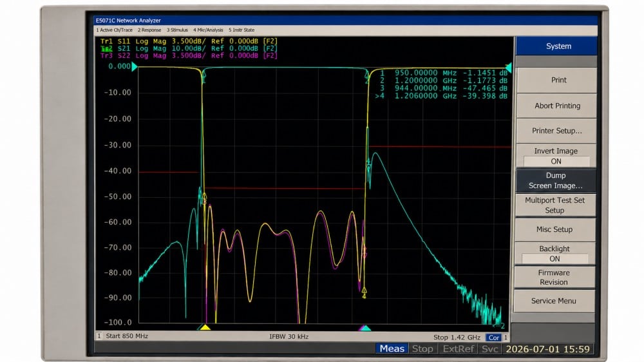Open Printer Setup softkey
644x362 pixels.
pos(556,131)
